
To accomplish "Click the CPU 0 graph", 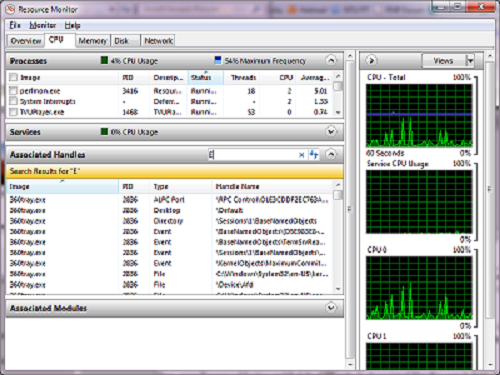I will (x=419, y=288).
